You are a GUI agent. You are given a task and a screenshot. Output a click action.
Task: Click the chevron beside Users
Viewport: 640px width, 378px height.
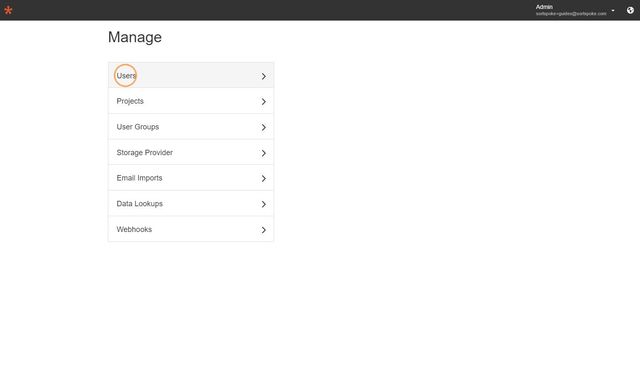264,76
